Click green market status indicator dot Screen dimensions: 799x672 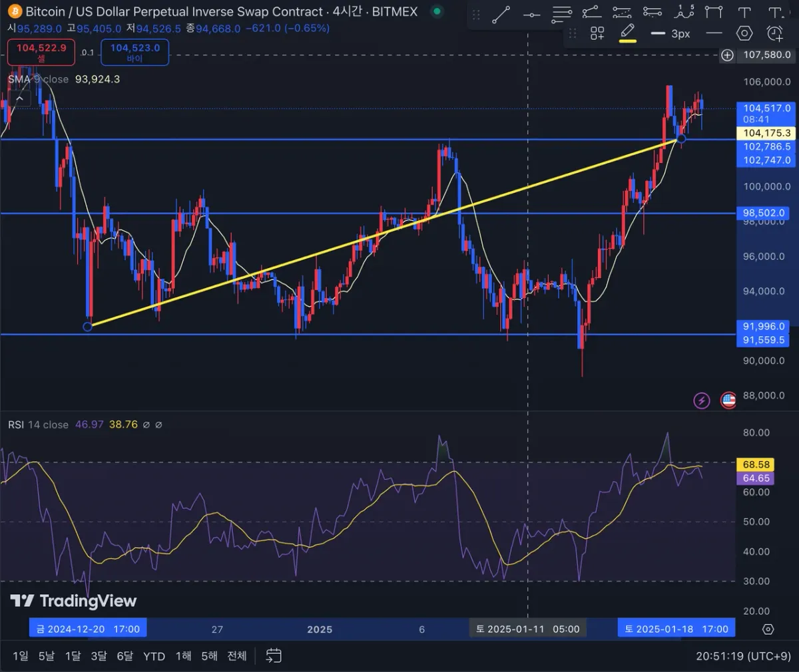437,11
